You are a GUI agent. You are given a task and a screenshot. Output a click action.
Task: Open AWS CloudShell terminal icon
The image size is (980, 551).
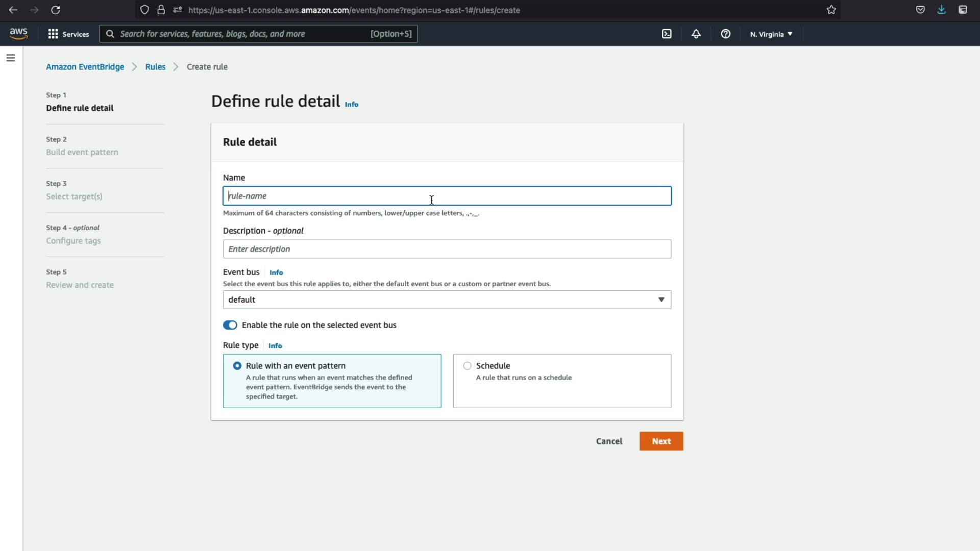tap(667, 34)
